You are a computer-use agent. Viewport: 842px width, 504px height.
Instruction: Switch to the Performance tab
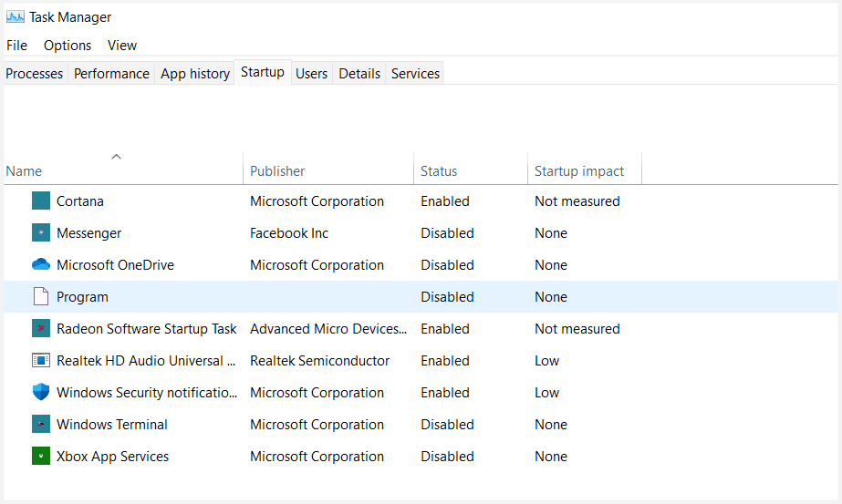[111, 74]
